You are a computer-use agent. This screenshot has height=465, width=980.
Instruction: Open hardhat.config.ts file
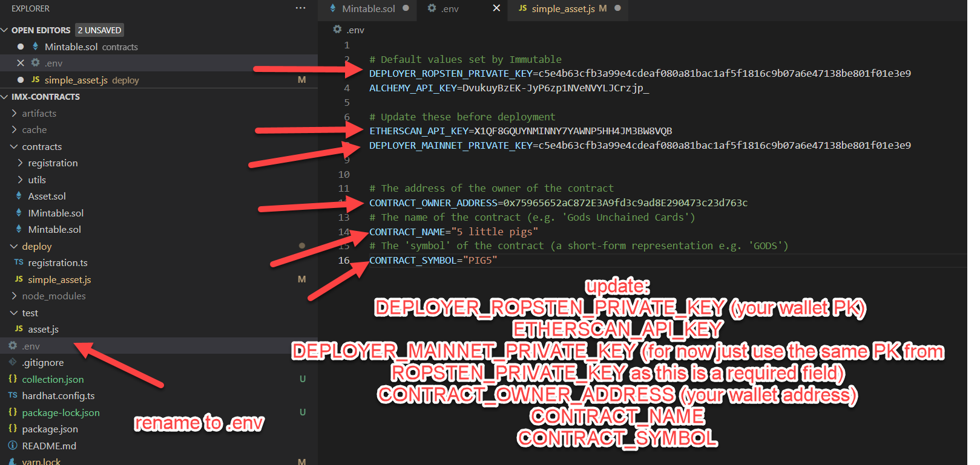(58, 395)
